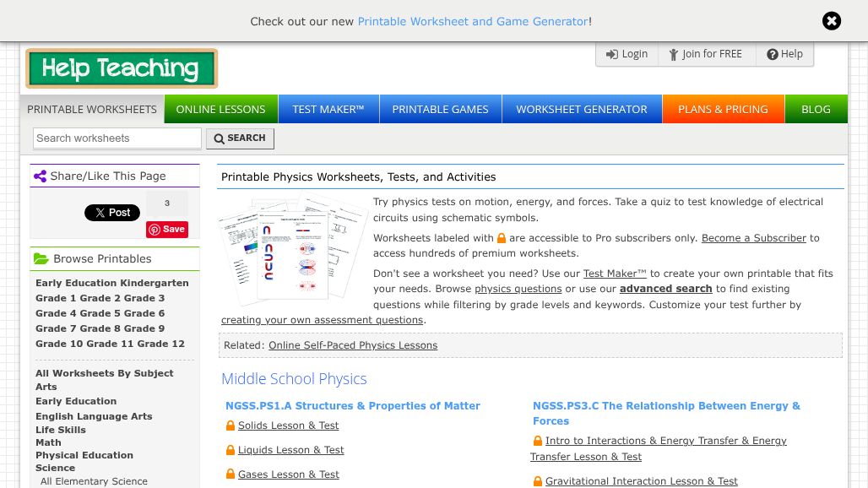This screenshot has height=488, width=868.
Task: Click Join for FREE button
Action: coord(706,54)
